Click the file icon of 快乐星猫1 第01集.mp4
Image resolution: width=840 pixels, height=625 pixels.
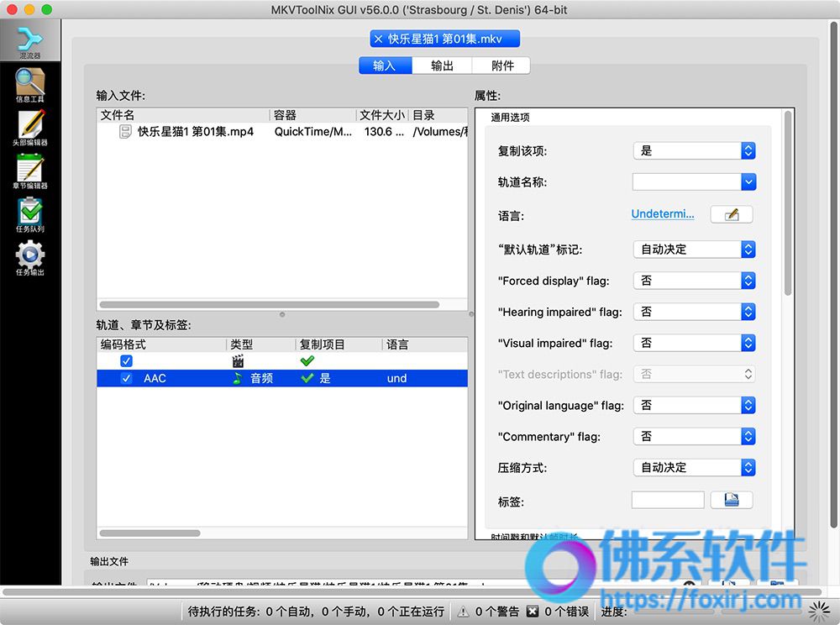[x=125, y=132]
